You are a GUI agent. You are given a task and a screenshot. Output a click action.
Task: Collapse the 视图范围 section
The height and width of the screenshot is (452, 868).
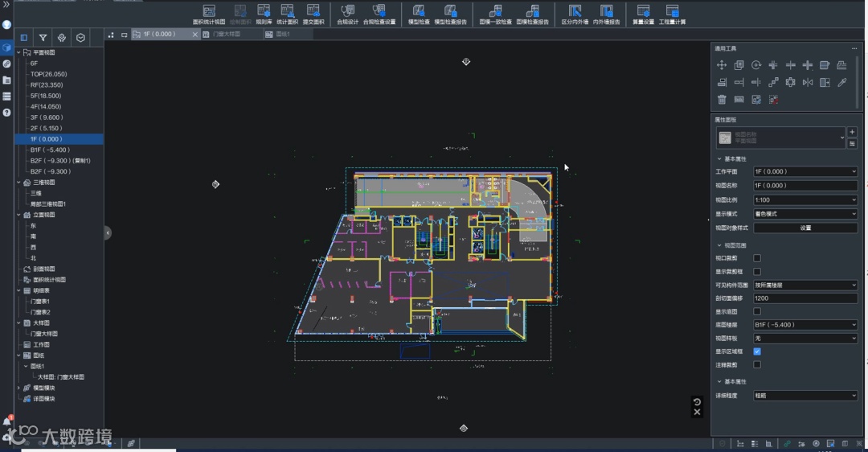click(x=719, y=245)
